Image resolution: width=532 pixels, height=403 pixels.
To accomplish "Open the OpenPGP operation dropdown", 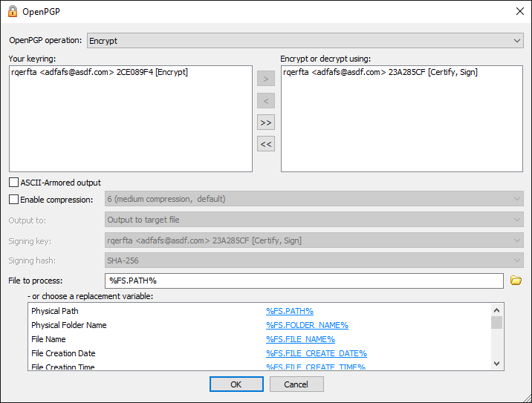I will [x=305, y=41].
